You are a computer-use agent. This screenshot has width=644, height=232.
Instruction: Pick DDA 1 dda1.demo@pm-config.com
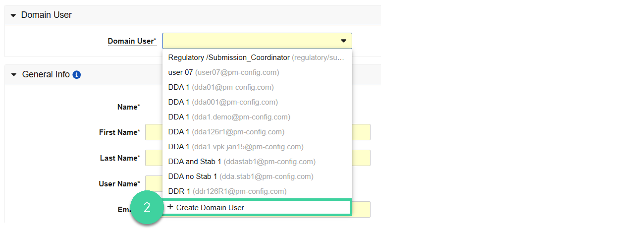(x=257, y=117)
